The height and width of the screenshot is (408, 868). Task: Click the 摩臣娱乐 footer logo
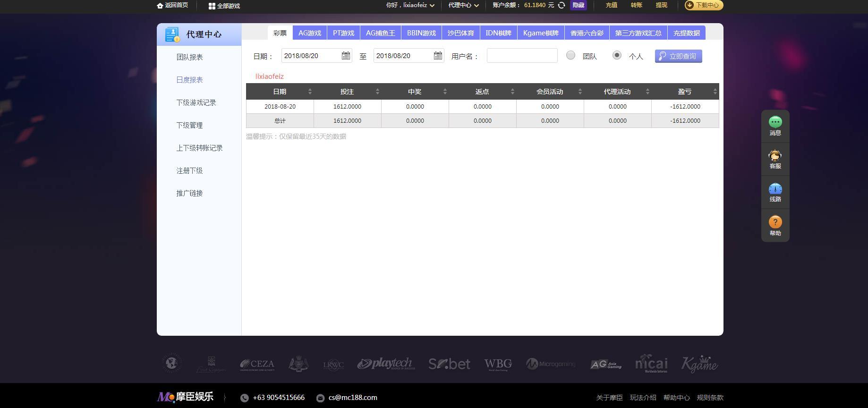(185, 397)
